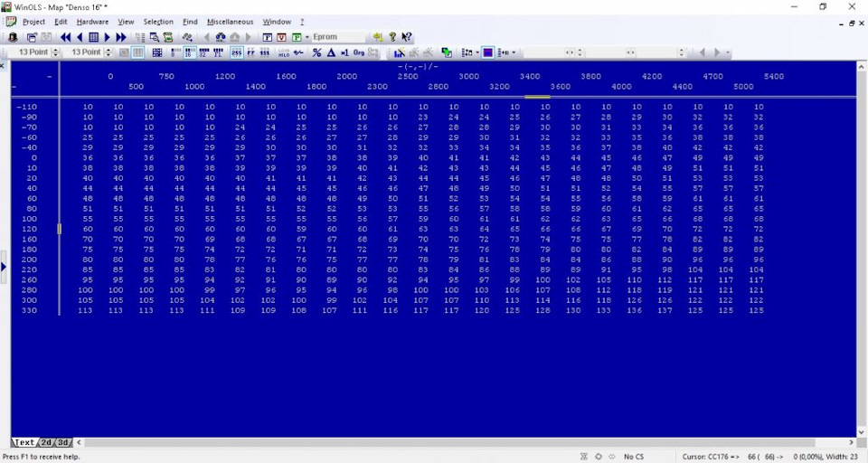Screen dimensions: 868x463
Task: Click the green scroll icon
Action: tap(168, 37)
